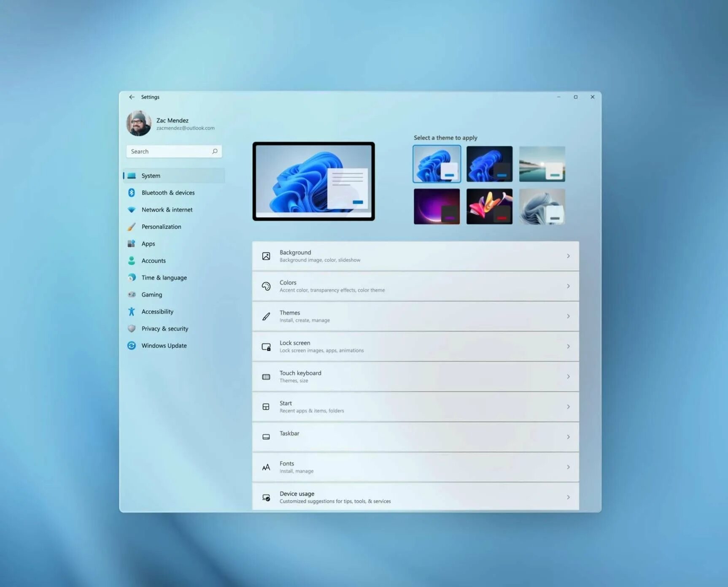Viewport: 728px width, 587px height.
Task: Click the Accounts person icon
Action: pos(132,260)
